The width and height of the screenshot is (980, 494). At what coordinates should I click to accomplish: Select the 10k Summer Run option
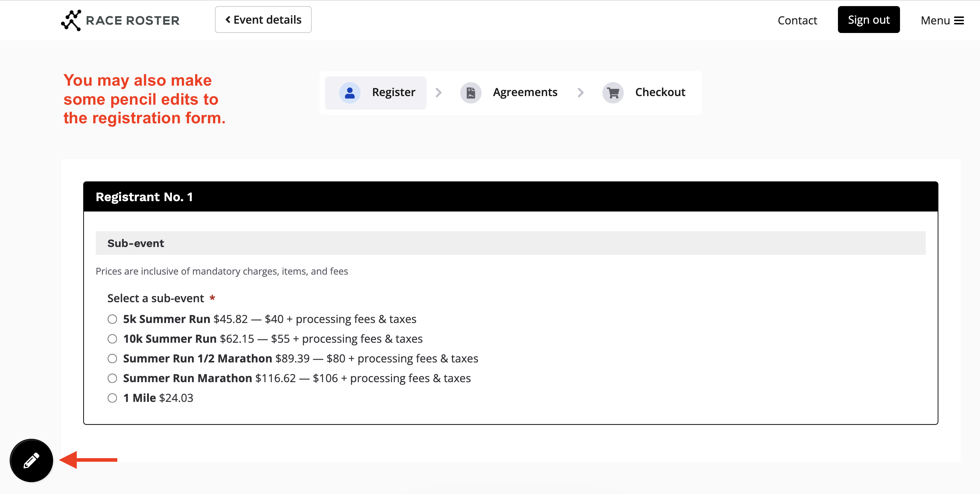[x=112, y=338]
